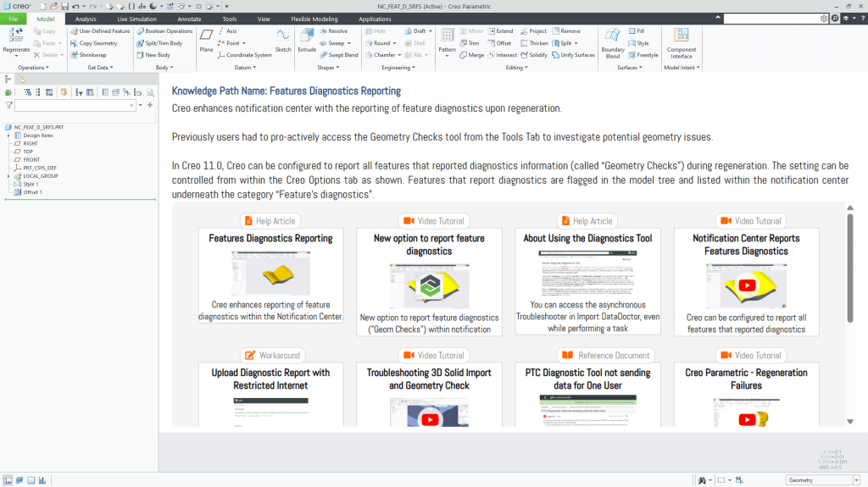The height and width of the screenshot is (487, 868).
Task: Expand the LOCAL_GROUP tree node
Action: point(8,176)
